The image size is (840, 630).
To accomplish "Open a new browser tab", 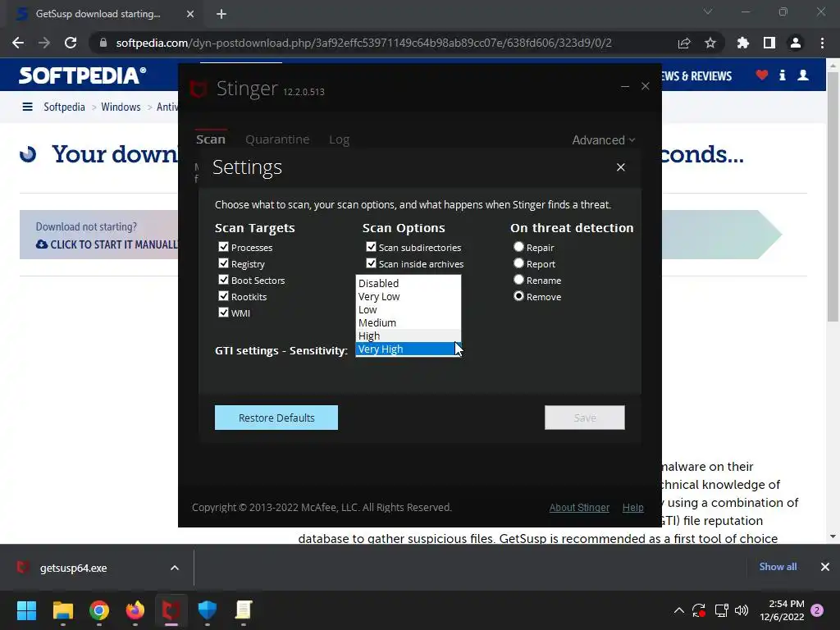I will click(221, 14).
